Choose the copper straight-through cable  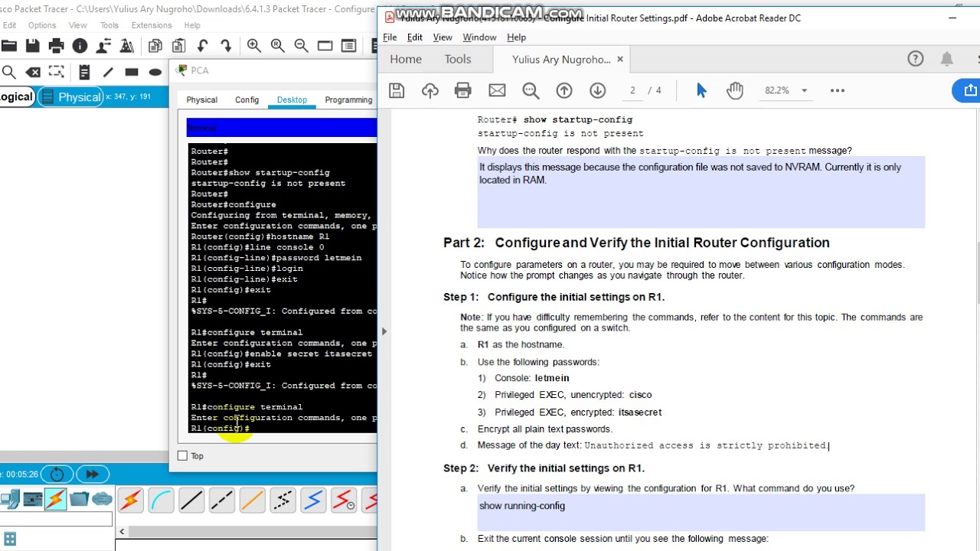pyautogui.click(x=191, y=500)
